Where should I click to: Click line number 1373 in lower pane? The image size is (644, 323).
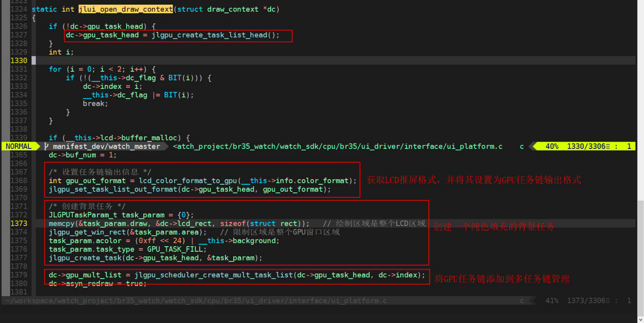(x=19, y=223)
